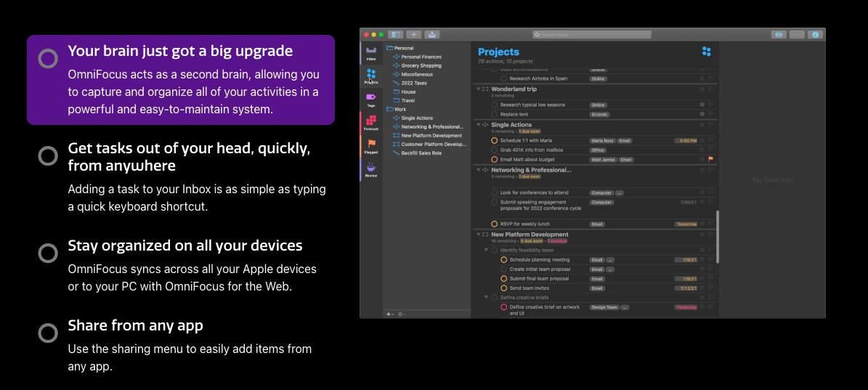Collapse Networking & Professional... group in outline

coord(479,171)
